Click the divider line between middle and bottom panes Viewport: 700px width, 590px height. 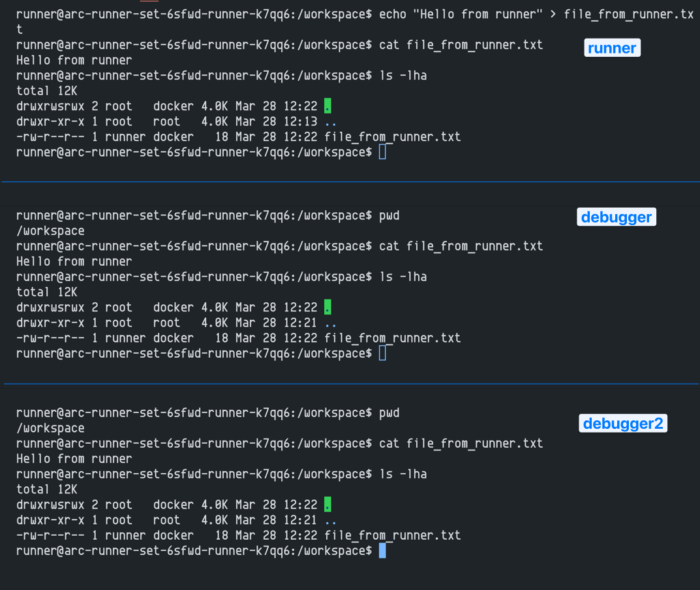click(x=350, y=384)
